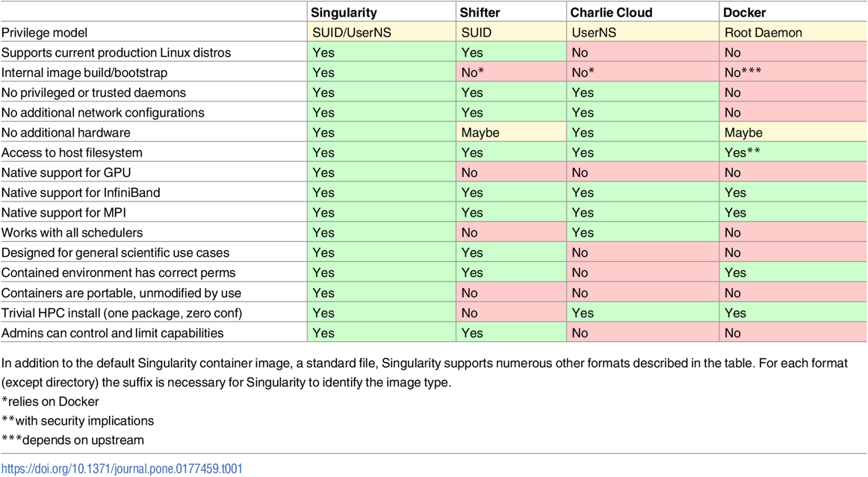Select Docker's "Yes**" host filesystem cell
This screenshot has height=477, width=868.
[x=745, y=152]
